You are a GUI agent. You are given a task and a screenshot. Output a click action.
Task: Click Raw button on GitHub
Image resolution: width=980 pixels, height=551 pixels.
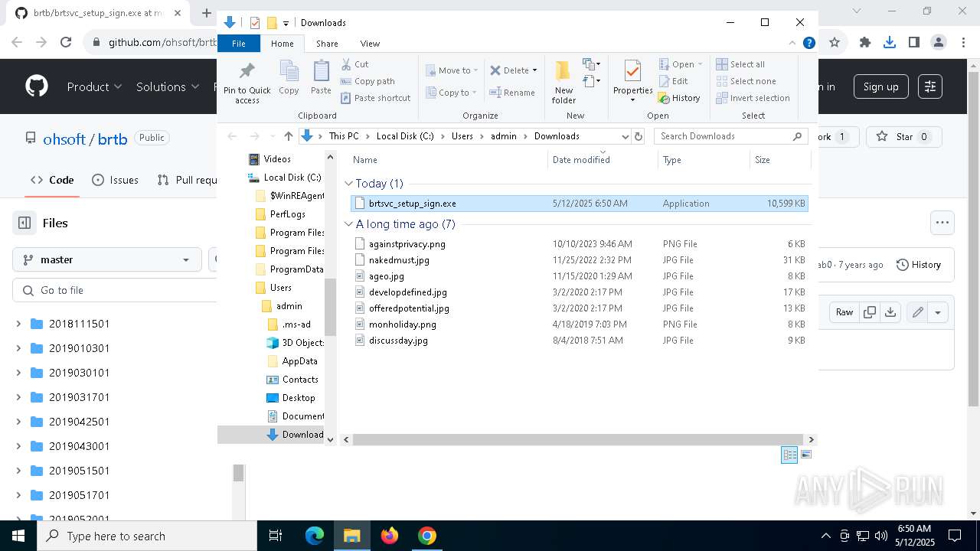point(844,312)
